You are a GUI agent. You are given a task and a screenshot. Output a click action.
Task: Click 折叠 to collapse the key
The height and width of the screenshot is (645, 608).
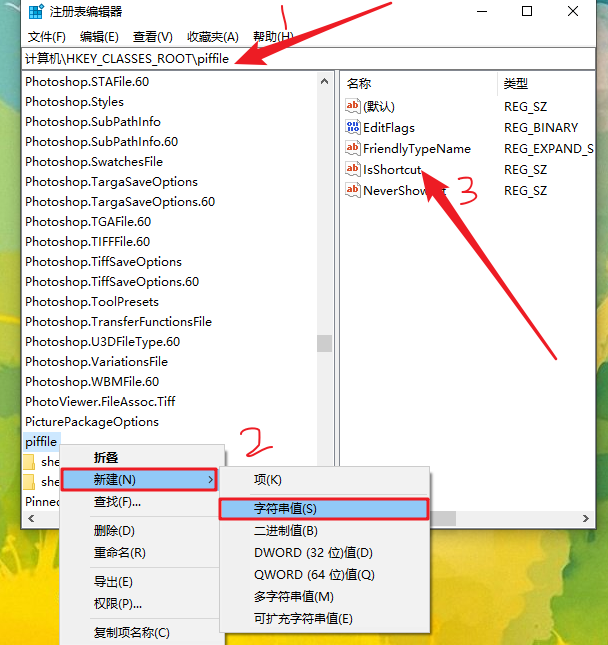pyautogui.click(x=106, y=458)
